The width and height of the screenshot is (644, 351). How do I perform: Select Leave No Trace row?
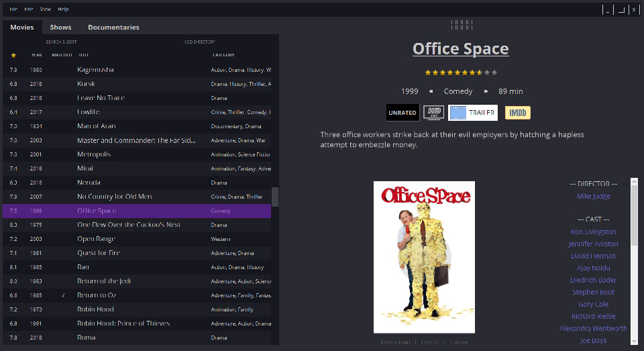(137, 98)
